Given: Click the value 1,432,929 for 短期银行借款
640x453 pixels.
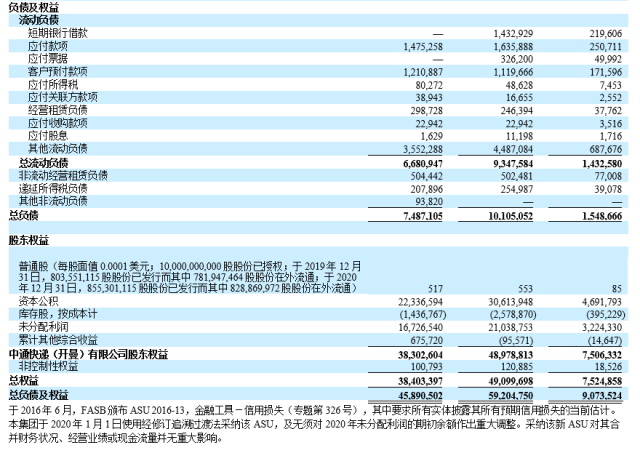Looking at the screenshot, I should 513,34.
